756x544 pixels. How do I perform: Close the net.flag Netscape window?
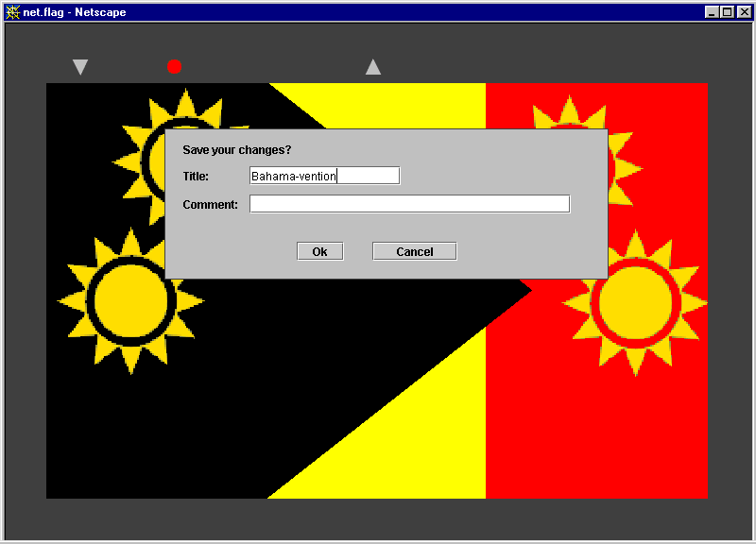point(744,12)
